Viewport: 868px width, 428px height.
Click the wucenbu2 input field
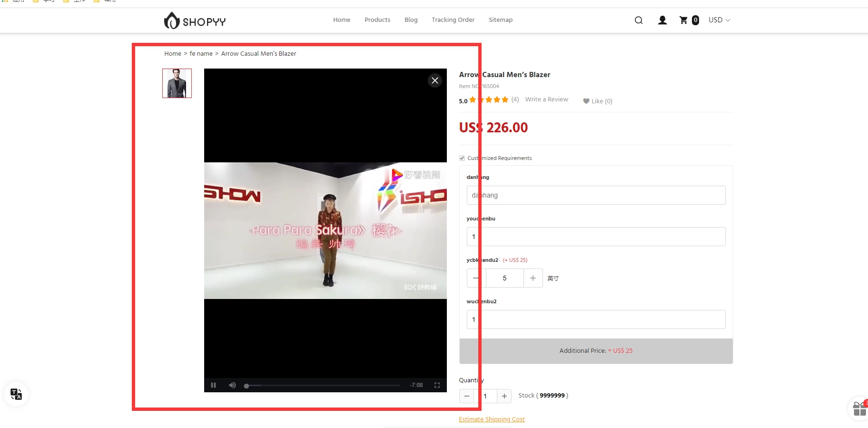pyautogui.click(x=596, y=319)
